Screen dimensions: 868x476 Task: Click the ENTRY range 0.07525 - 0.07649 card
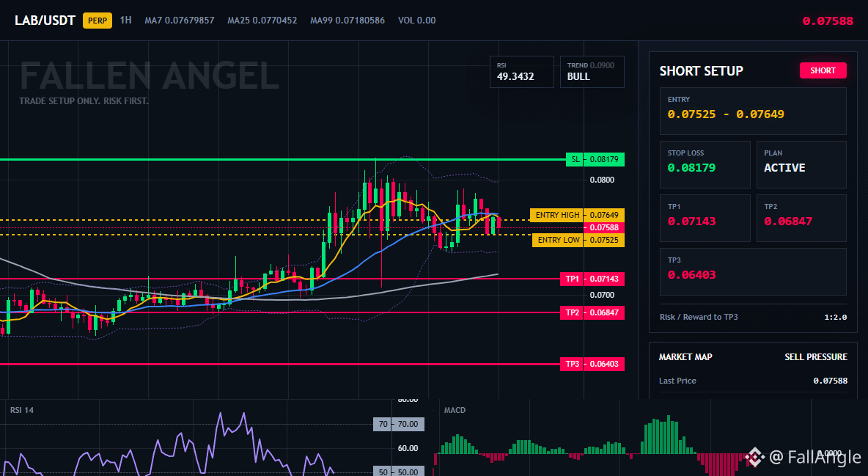pyautogui.click(x=753, y=111)
